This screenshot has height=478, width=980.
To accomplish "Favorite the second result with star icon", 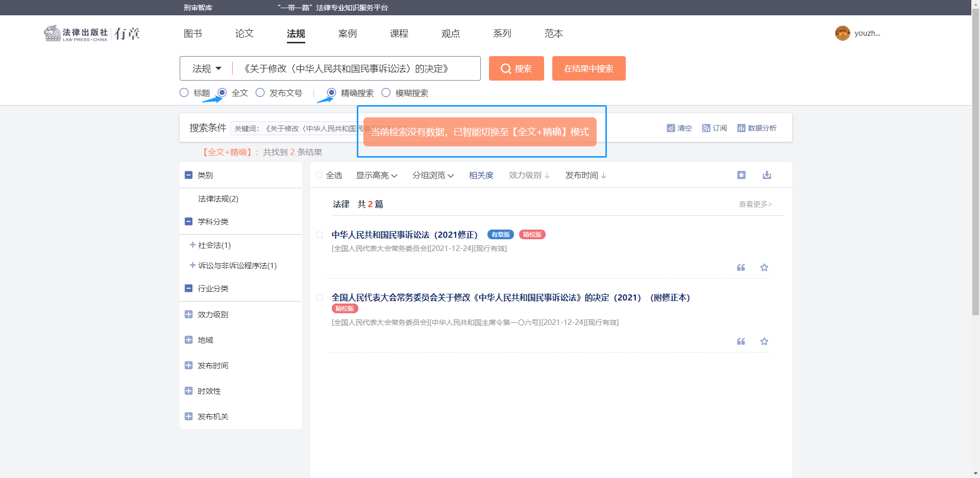I will coord(764,341).
